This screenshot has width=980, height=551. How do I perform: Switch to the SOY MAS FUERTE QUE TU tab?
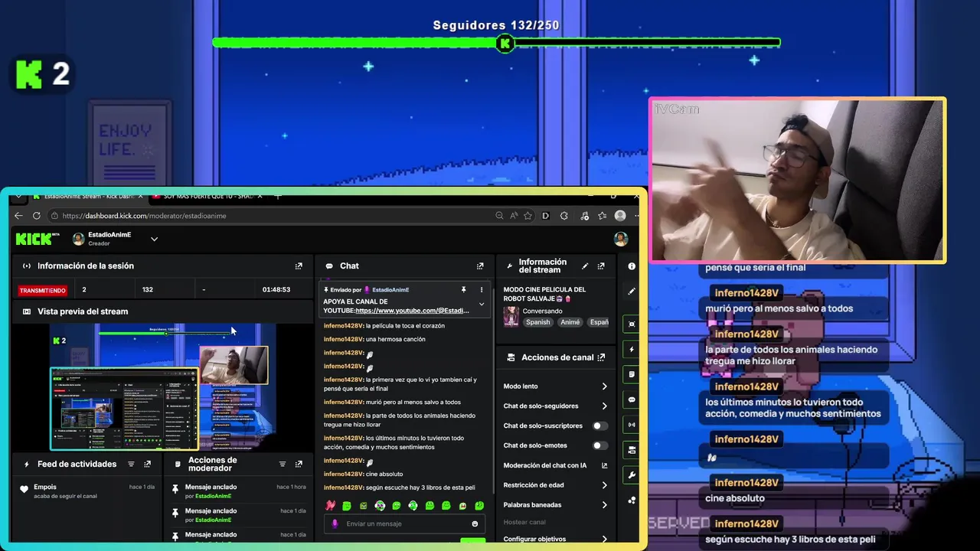click(x=207, y=196)
